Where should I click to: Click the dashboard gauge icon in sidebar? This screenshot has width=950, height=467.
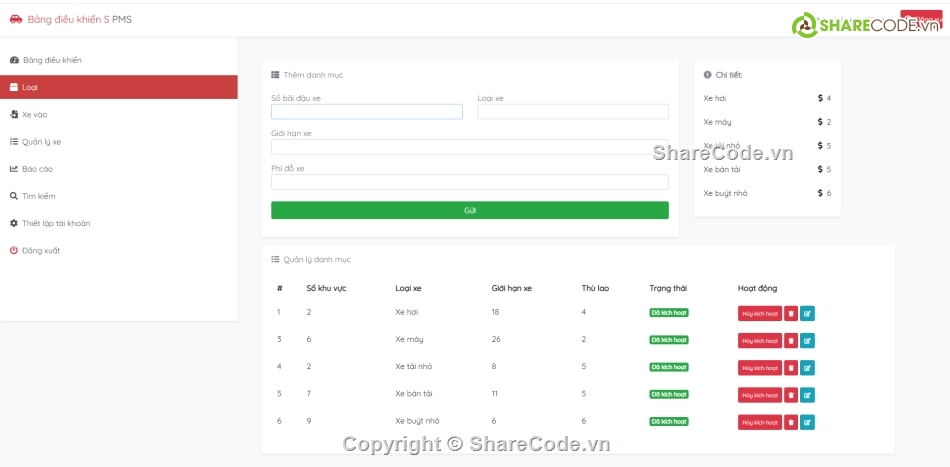click(14, 60)
